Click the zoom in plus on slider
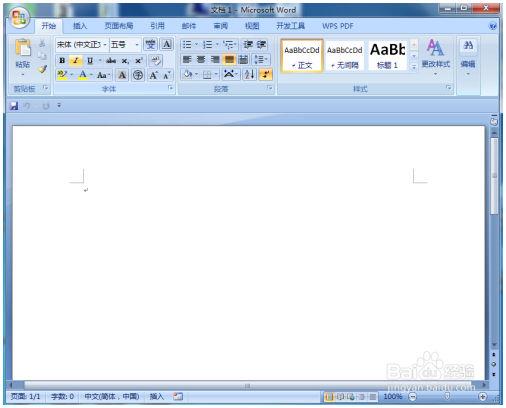The height and width of the screenshot is (408, 506). pyautogui.click(x=482, y=396)
